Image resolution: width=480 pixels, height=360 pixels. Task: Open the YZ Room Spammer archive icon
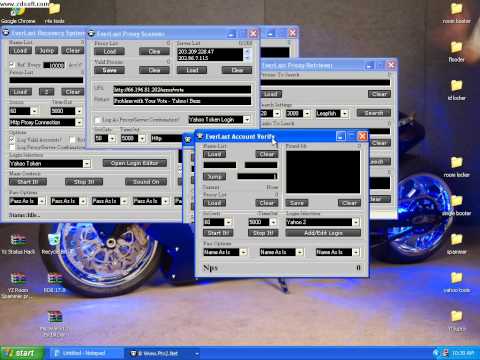pos(17,285)
